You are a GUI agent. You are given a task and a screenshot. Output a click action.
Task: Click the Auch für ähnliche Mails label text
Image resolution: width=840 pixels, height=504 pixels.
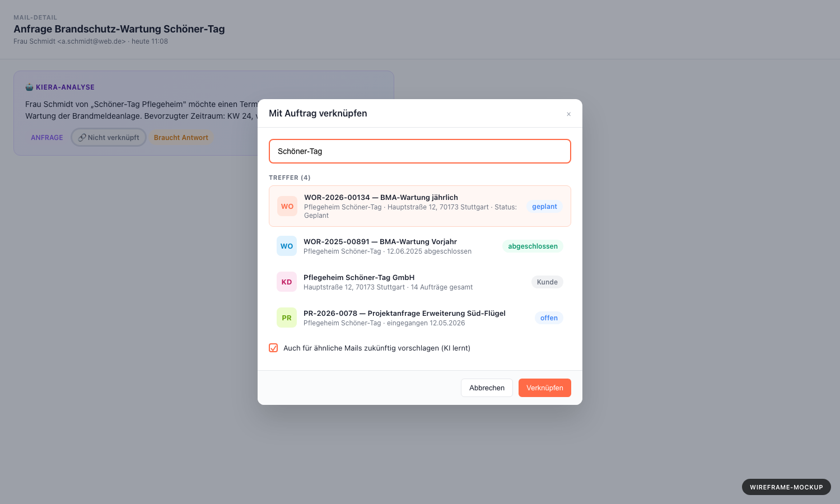[x=377, y=348]
